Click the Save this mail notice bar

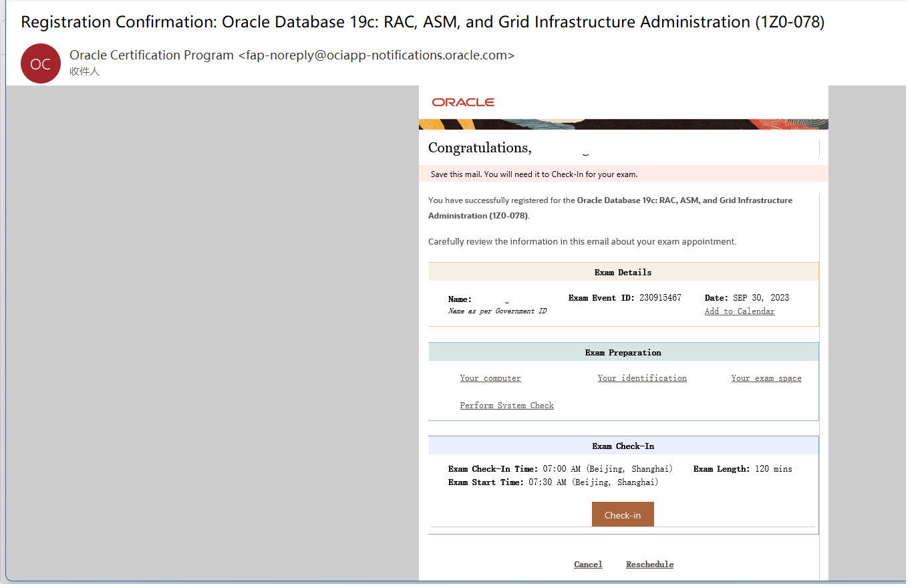pyautogui.click(x=623, y=174)
